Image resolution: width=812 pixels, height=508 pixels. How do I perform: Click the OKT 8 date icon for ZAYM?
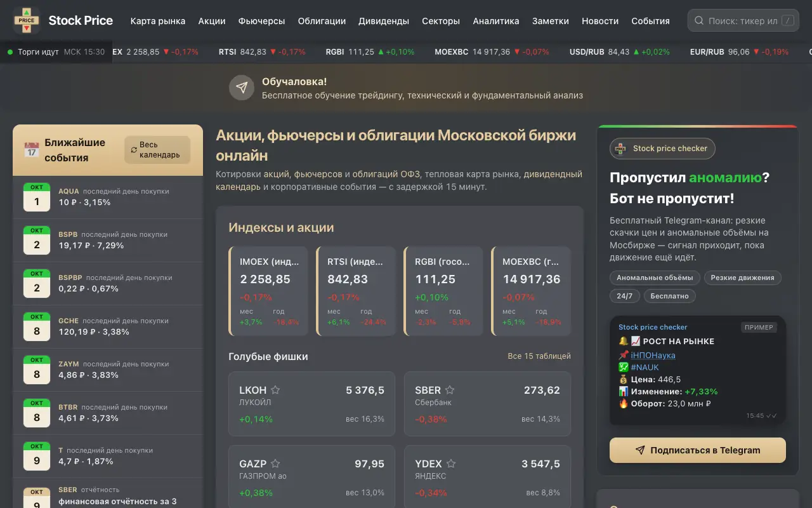pyautogui.click(x=37, y=370)
